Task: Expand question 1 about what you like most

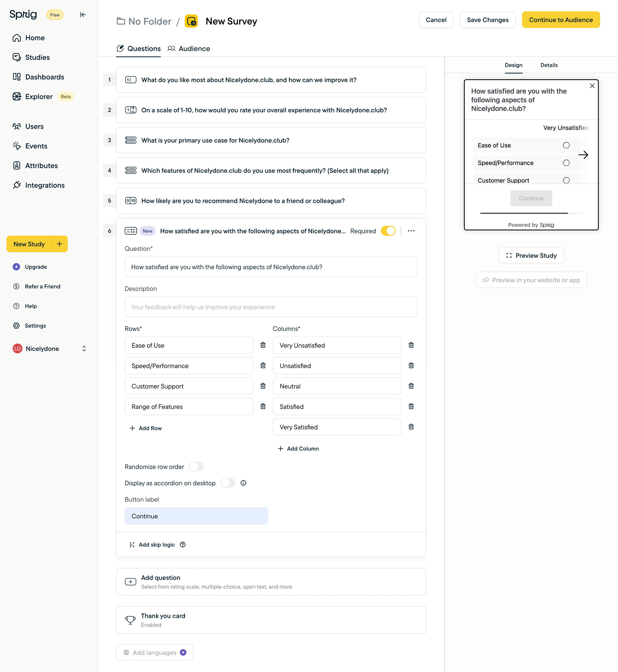Action: 271,80
